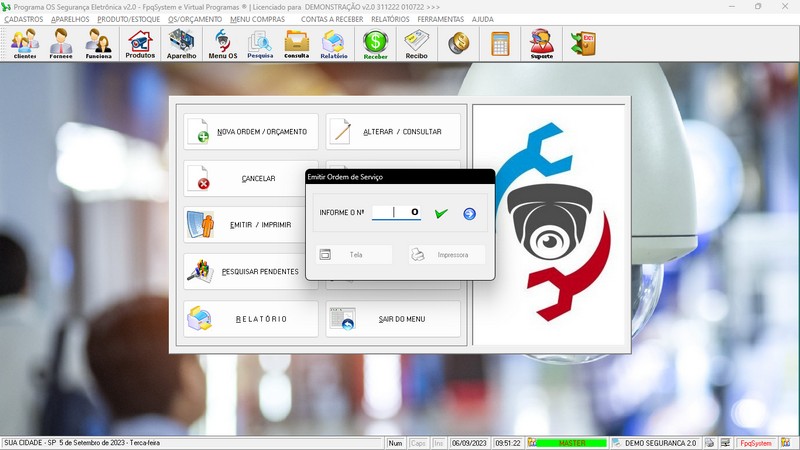Click Pesquisar Pendentes button
Screen dimensions: 800x450
[245, 271]
